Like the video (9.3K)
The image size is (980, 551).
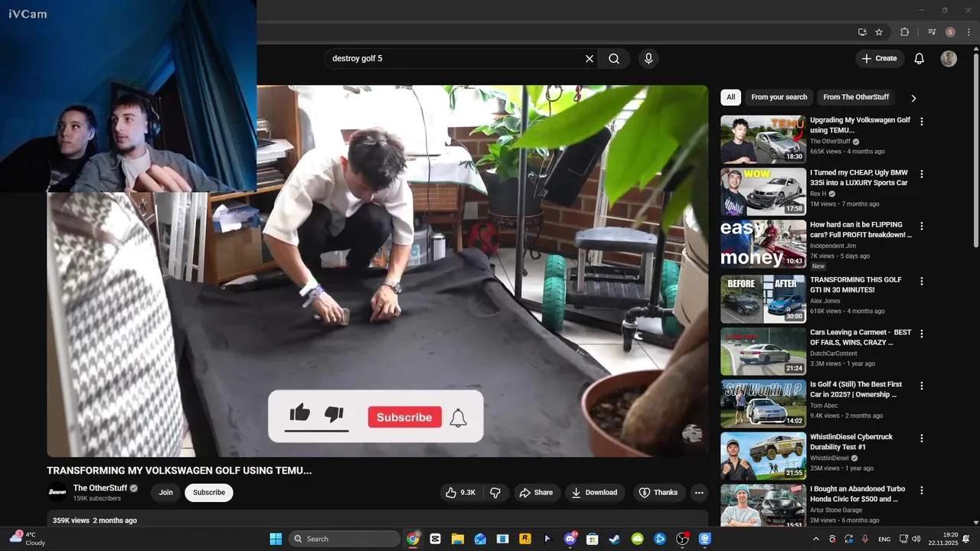pyautogui.click(x=461, y=492)
